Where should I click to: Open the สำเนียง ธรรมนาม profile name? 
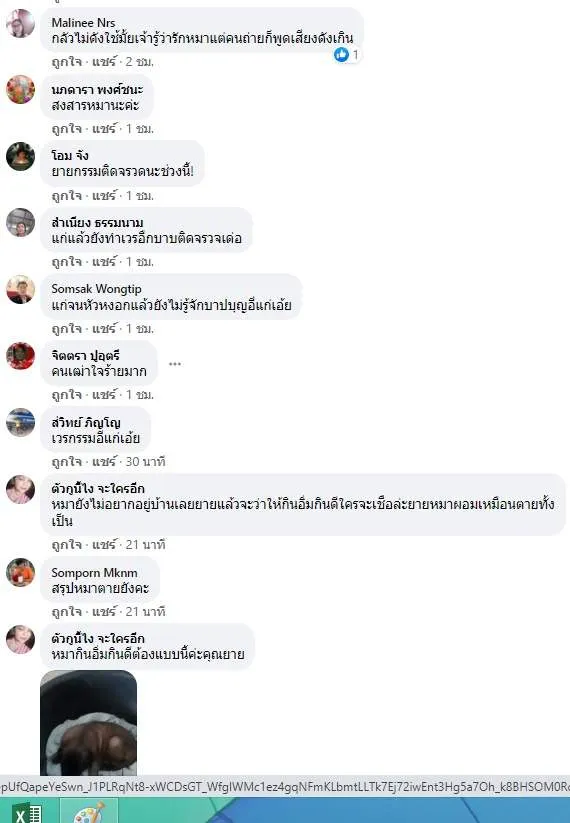97,223
